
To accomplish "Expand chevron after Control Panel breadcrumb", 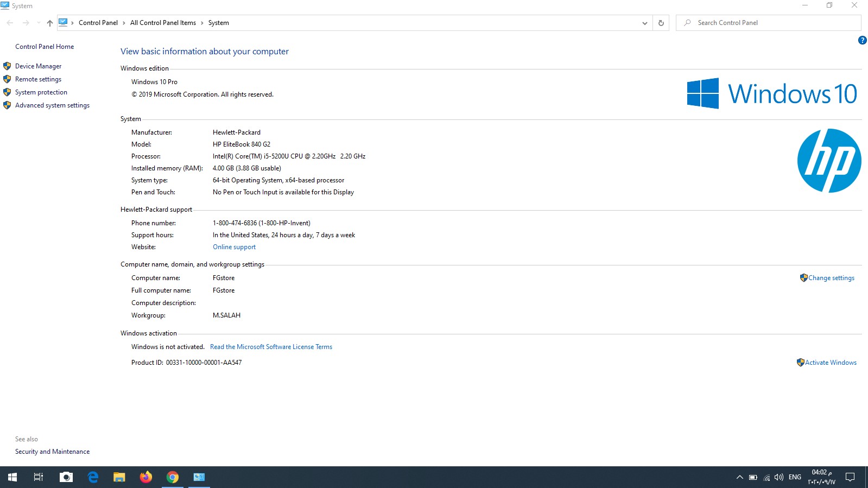I will (x=124, y=23).
